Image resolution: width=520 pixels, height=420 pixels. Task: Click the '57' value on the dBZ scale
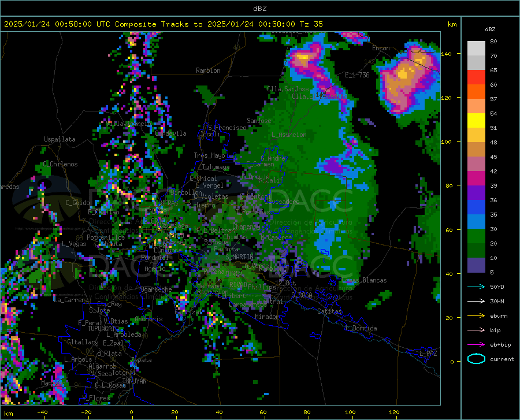(493, 99)
